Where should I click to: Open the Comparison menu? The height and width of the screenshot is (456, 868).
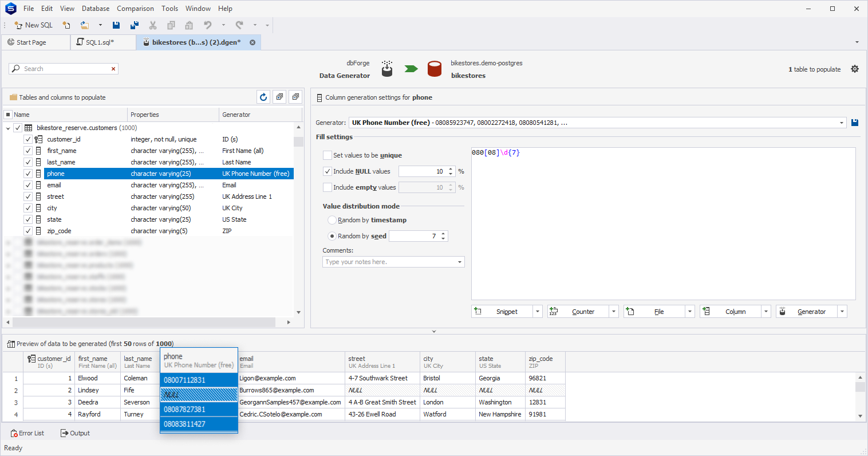pos(135,9)
